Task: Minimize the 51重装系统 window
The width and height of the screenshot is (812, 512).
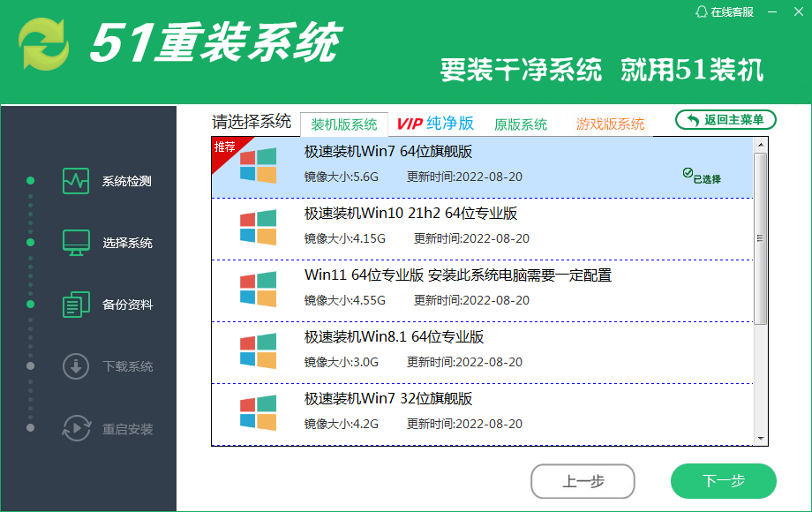Action: click(x=772, y=11)
